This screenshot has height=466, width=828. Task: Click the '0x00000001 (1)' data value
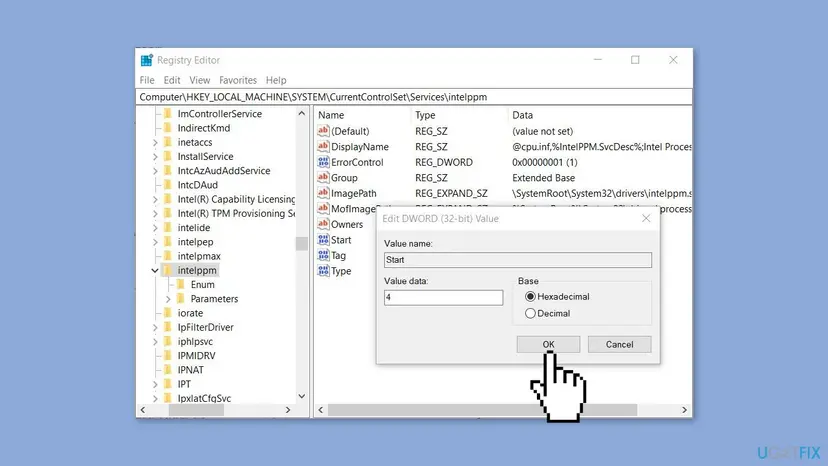[x=544, y=162]
